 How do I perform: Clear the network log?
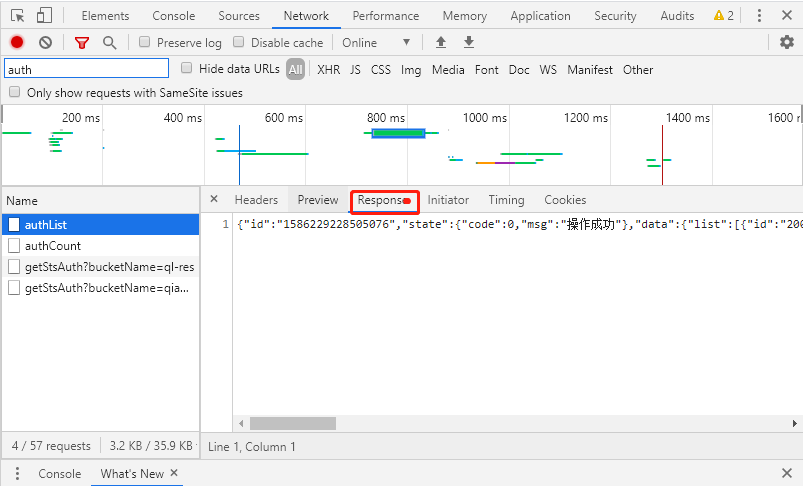coord(45,42)
